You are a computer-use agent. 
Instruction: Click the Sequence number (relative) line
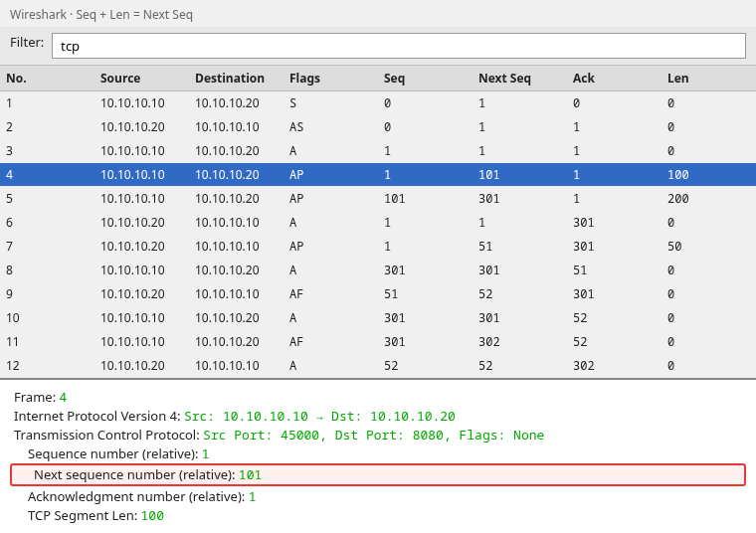click(118, 454)
